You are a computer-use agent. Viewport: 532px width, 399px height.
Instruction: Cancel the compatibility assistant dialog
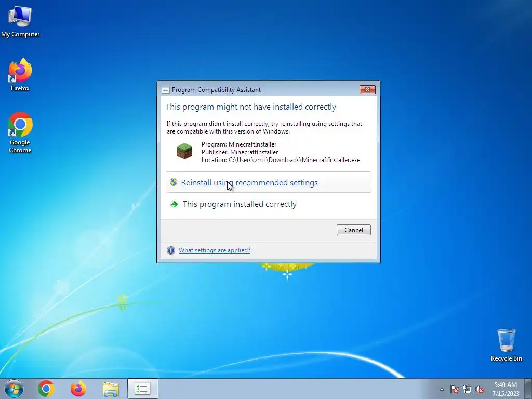(353, 230)
